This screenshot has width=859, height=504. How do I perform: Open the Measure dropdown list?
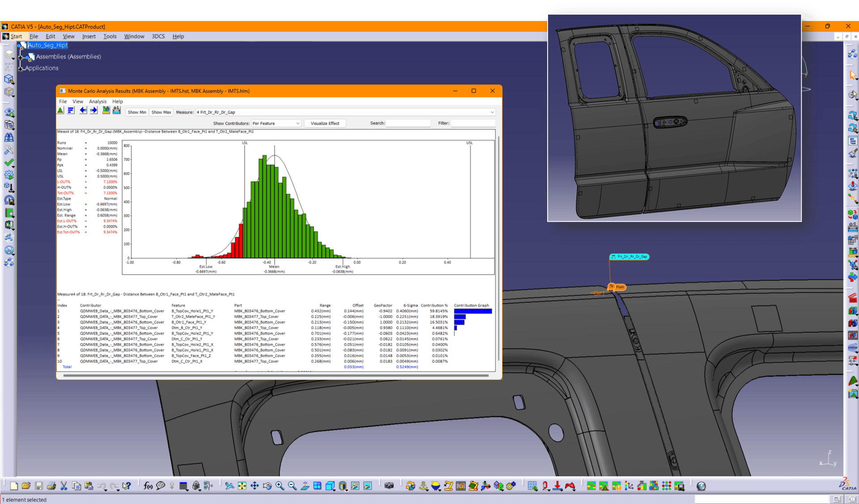[492, 112]
